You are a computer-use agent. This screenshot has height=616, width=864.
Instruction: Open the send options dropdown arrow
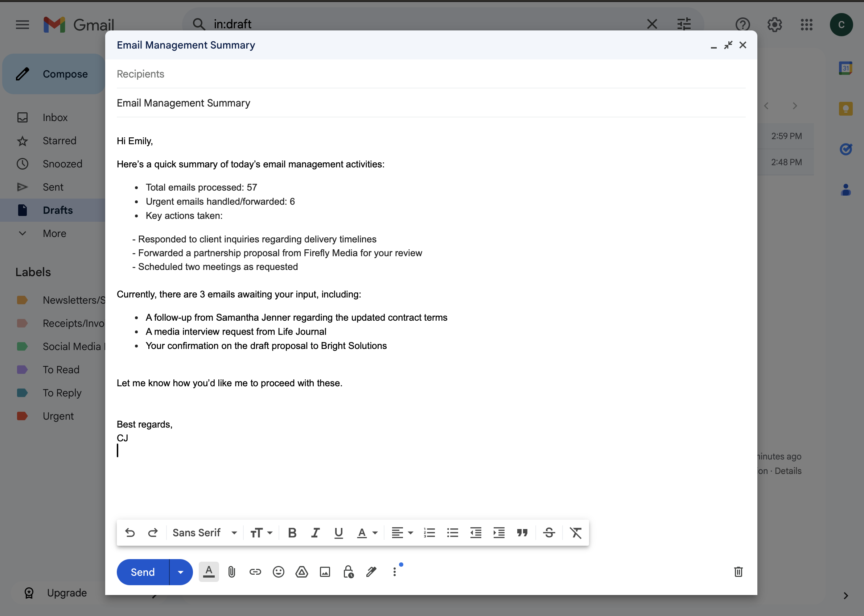coord(181,572)
